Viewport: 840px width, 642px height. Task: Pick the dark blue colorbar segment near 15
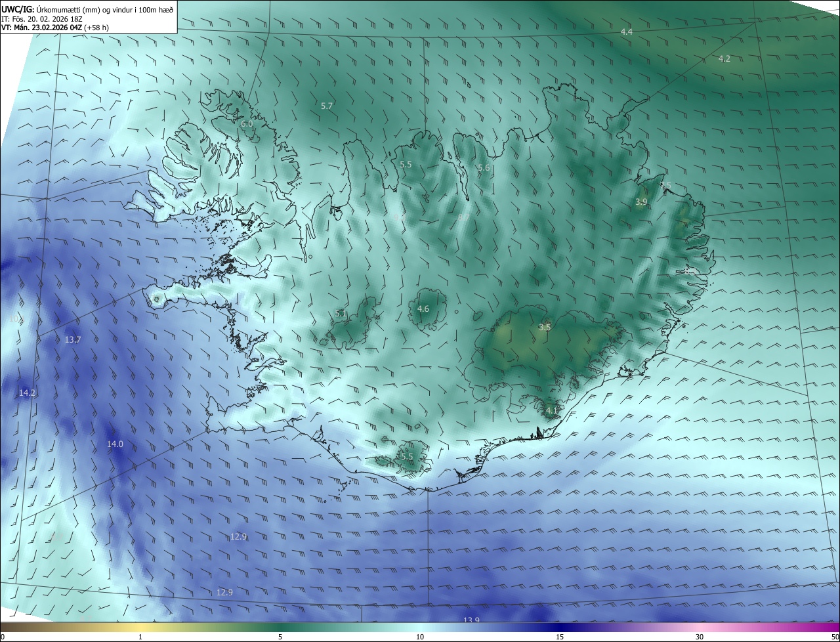point(560,628)
